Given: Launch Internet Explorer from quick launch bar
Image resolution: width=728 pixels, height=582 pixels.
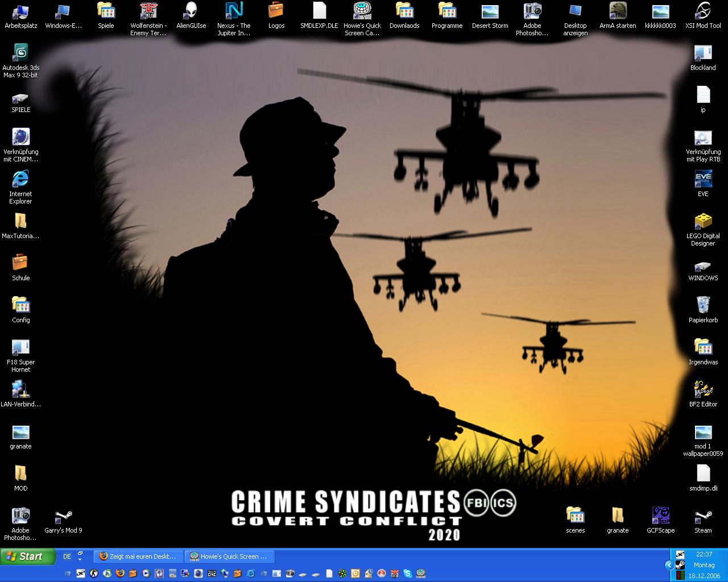Looking at the screenshot, I should pyautogui.click(x=250, y=573).
